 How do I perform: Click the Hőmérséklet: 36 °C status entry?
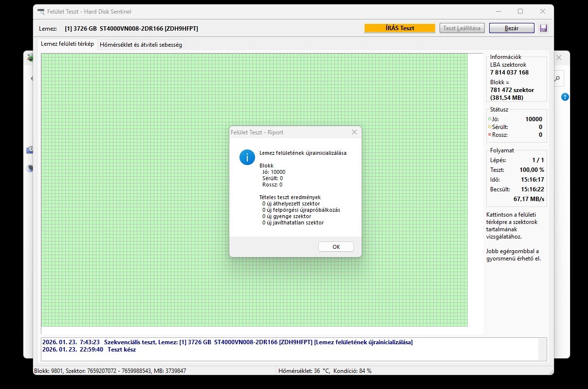[x=304, y=371]
